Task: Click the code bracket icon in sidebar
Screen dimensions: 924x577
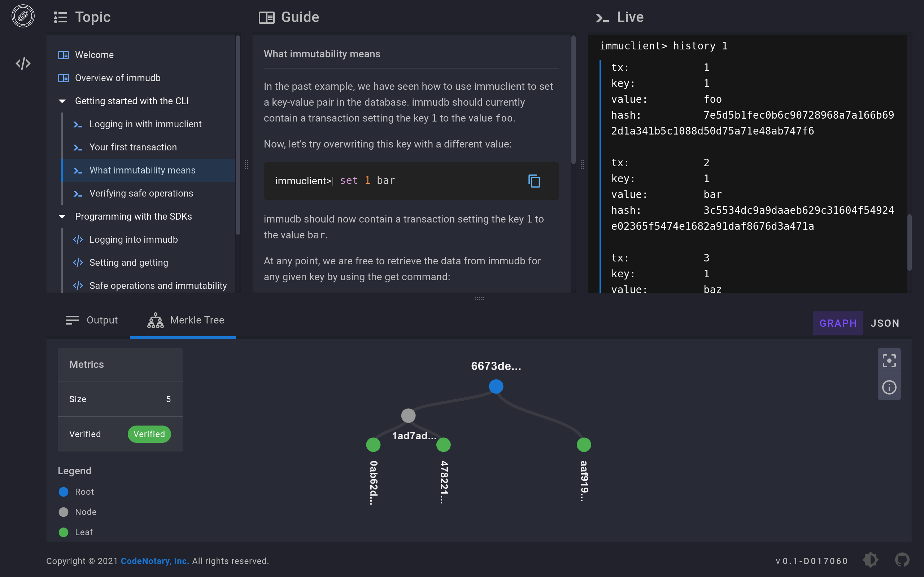Action: pyautogui.click(x=23, y=64)
